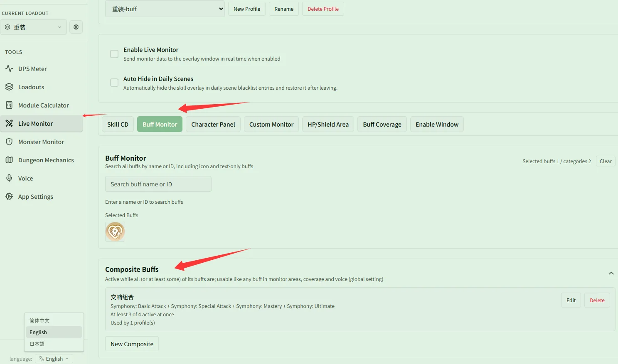Open the English language selector
The height and width of the screenshot is (364, 618).
pos(54,359)
